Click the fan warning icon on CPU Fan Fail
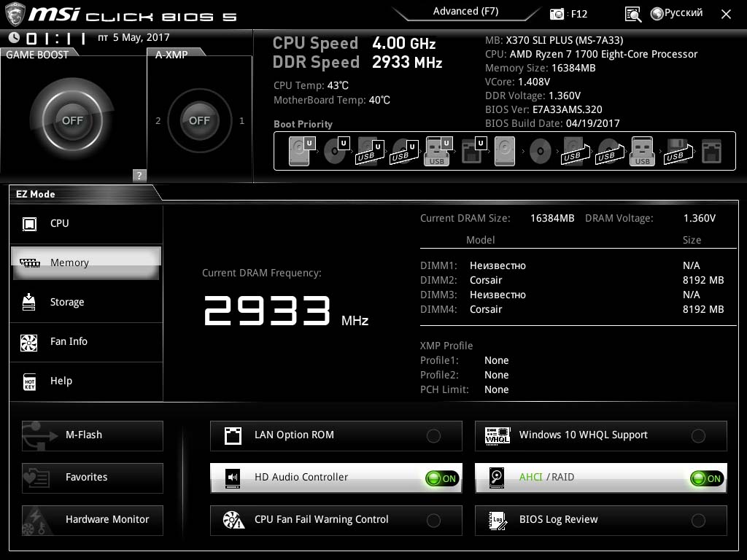The image size is (747, 560). click(x=233, y=520)
